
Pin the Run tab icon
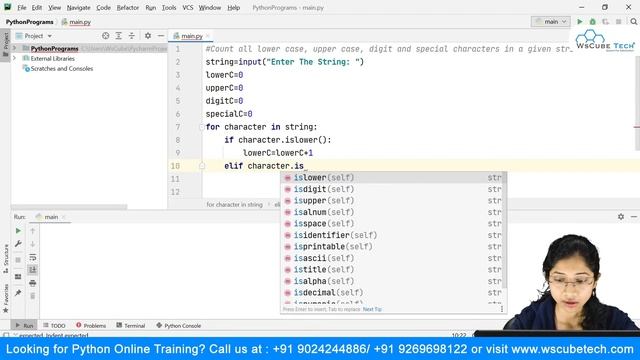(18, 293)
